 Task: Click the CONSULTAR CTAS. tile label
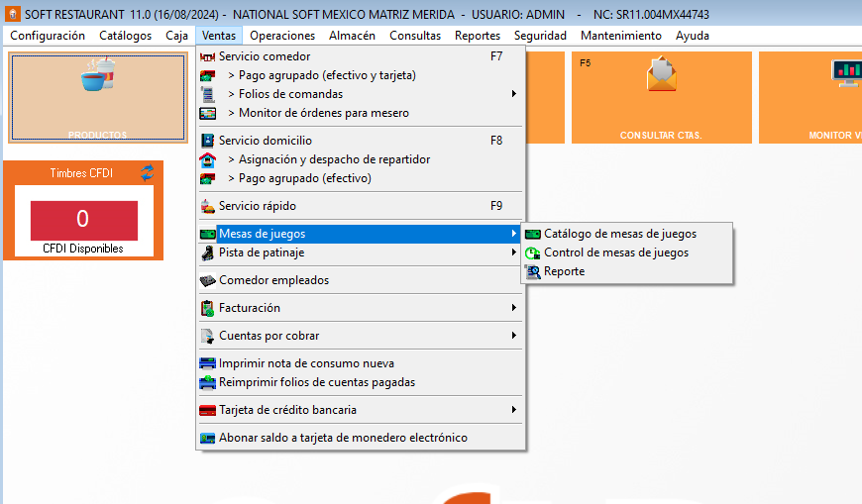point(661,136)
